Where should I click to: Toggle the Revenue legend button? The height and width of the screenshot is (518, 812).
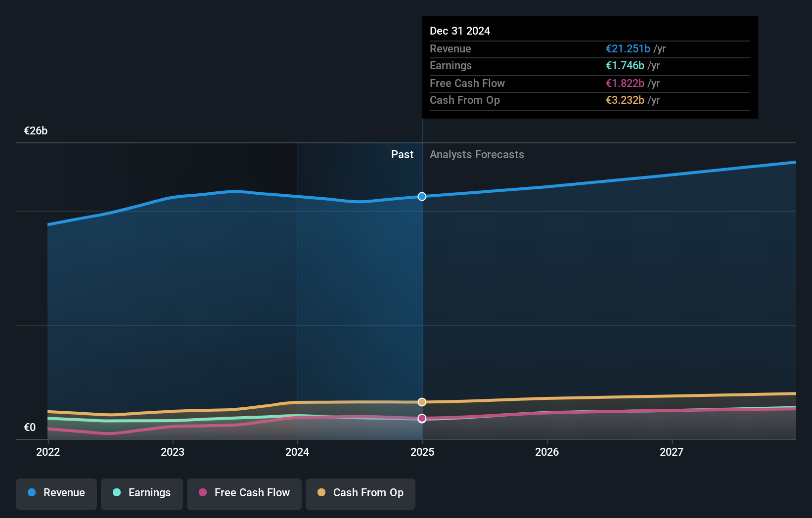pos(56,494)
